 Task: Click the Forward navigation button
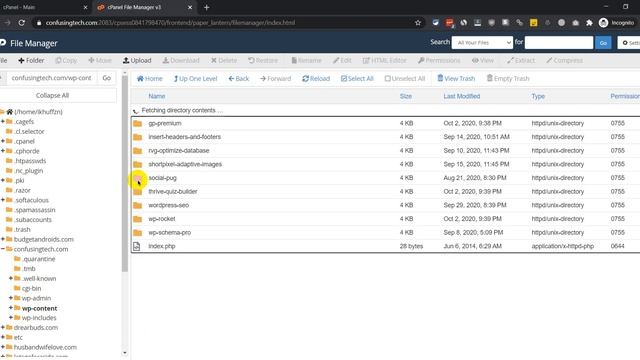(276, 78)
